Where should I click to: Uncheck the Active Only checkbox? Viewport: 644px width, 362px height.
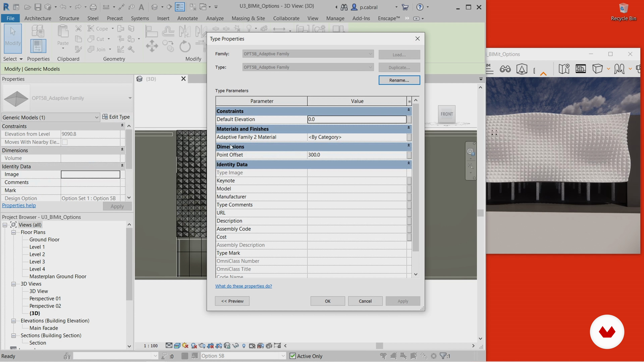click(x=292, y=356)
